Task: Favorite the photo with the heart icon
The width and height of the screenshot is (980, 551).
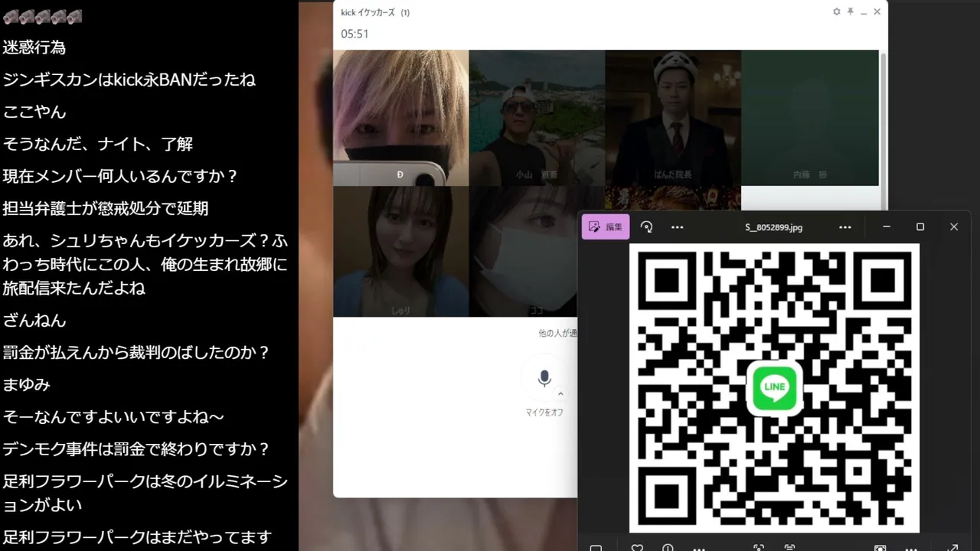Action: [x=637, y=547]
